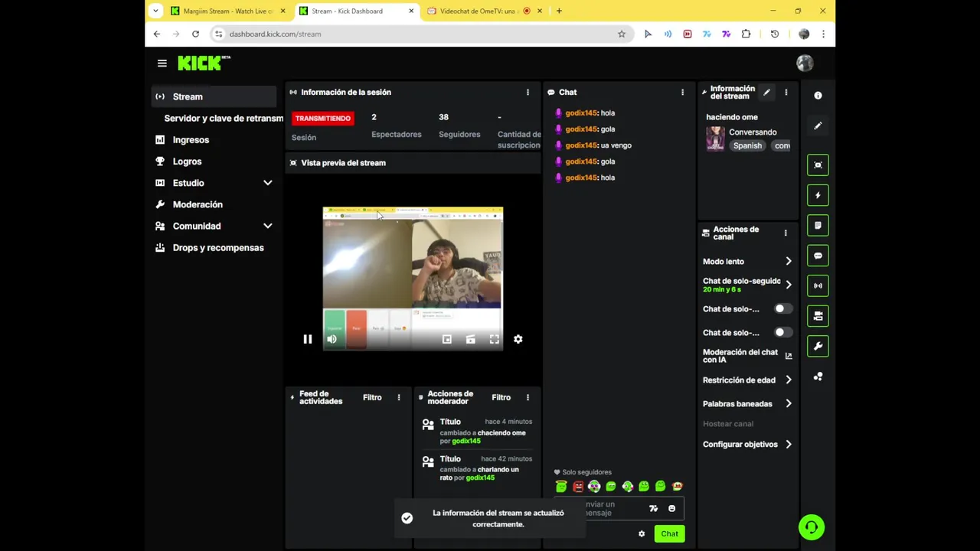
Task: Open the user profile avatar menu
Action: tap(805, 64)
